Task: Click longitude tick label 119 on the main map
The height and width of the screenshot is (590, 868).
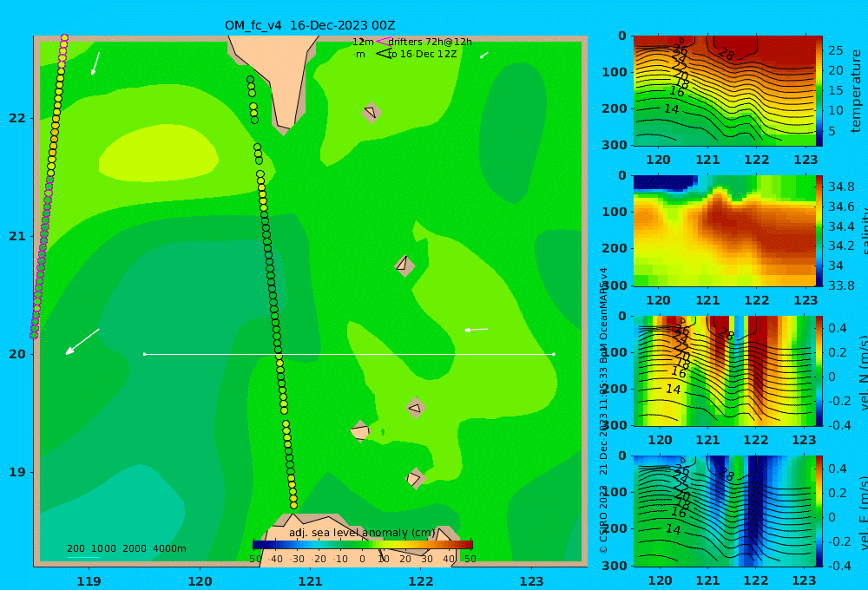Action: point(89,581)
